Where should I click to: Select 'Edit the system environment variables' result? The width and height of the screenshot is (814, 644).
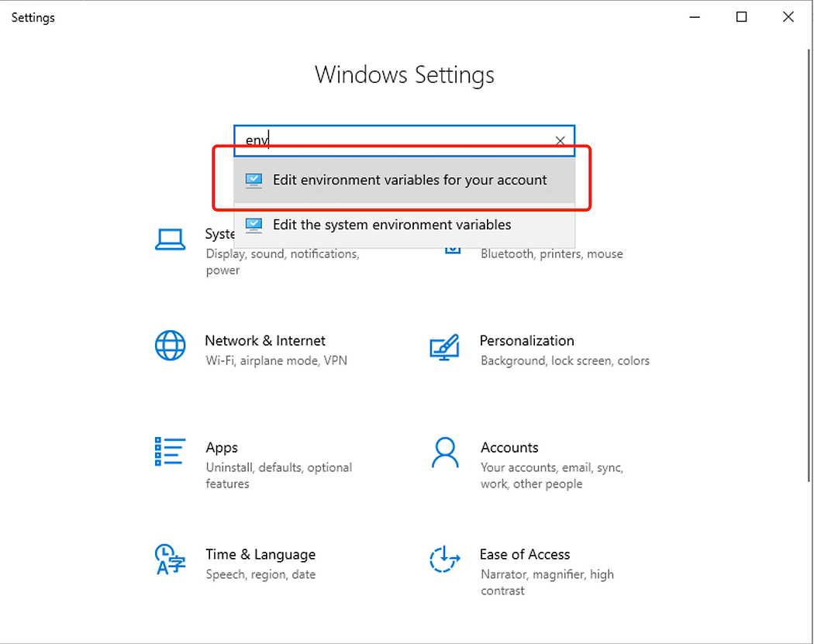405,226
